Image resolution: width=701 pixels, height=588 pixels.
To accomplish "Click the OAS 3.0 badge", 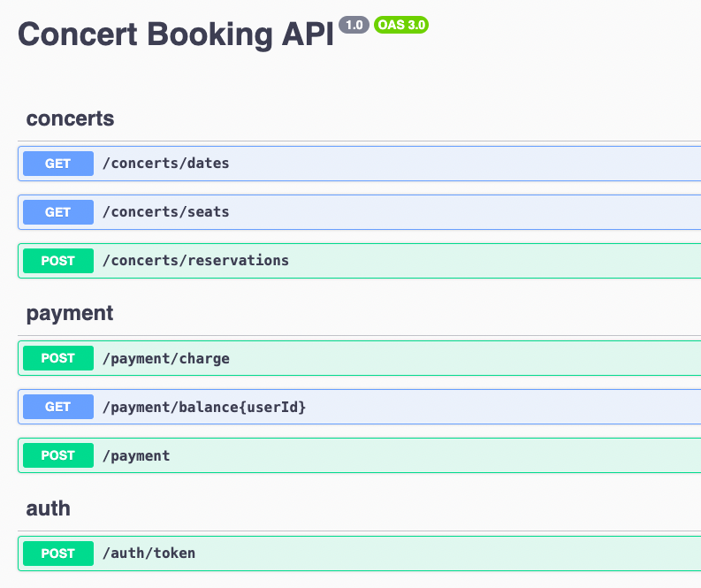I will [x=401, y=25].
